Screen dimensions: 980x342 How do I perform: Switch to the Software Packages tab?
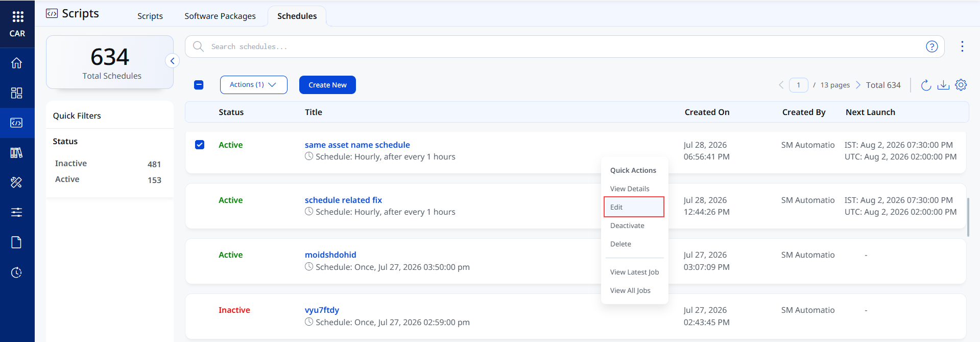coord(220,16)
